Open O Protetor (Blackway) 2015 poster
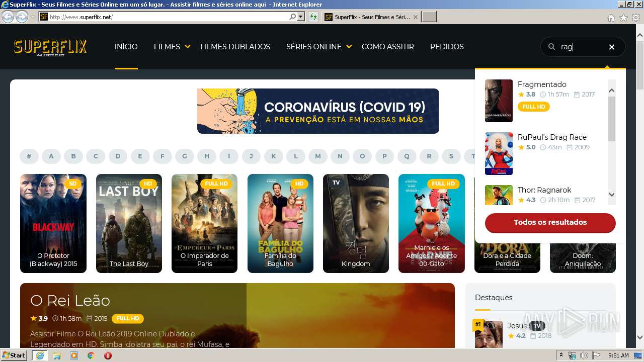 [x=53, y=223]
